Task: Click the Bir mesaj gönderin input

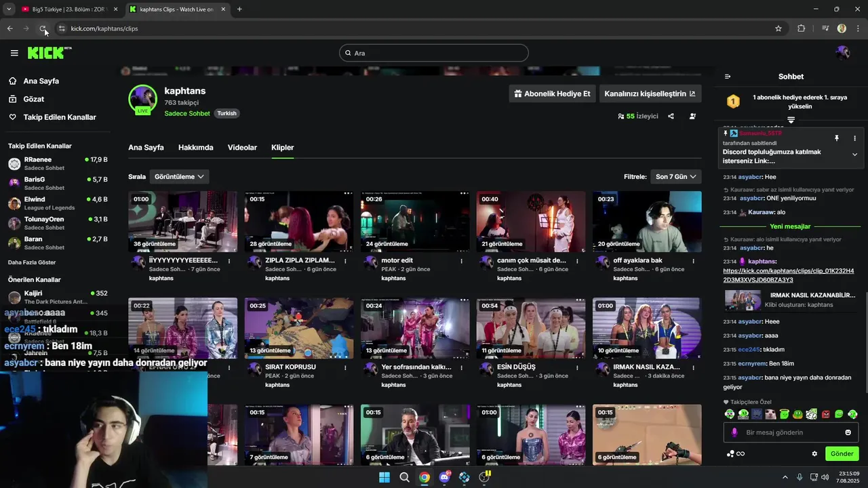Action: tap(790, 432)
